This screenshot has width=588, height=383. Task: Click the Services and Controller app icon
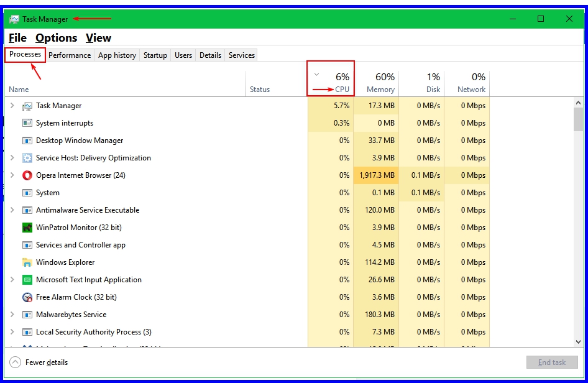pos(27,245)
